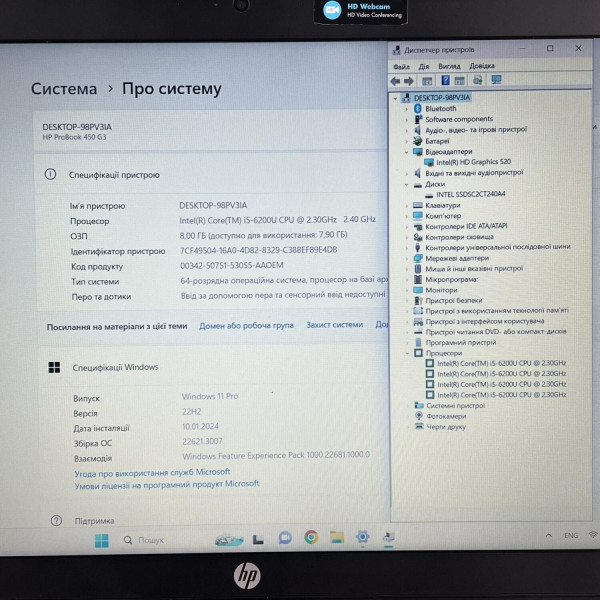Select Пристрої читання DVD- або компакт-дисків
Screen dimensions: 600x600
click(x=496, y=332)
